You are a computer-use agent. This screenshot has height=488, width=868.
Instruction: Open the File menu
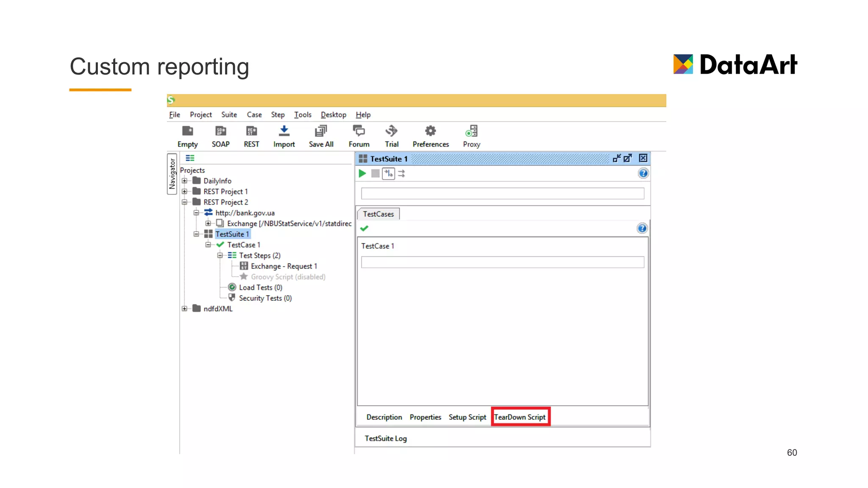point(175,115)
